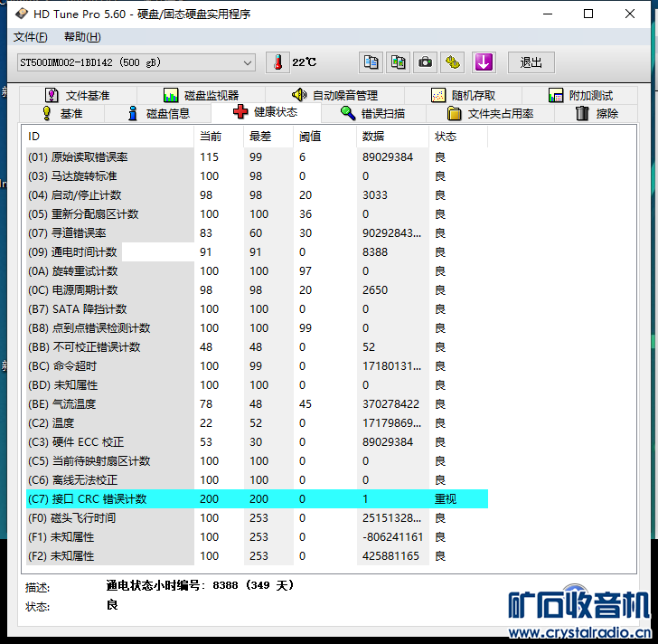Screen dimensions: 658x644
Task: Click the HD Tune Pro title bar icon
Action: [22, 14]
